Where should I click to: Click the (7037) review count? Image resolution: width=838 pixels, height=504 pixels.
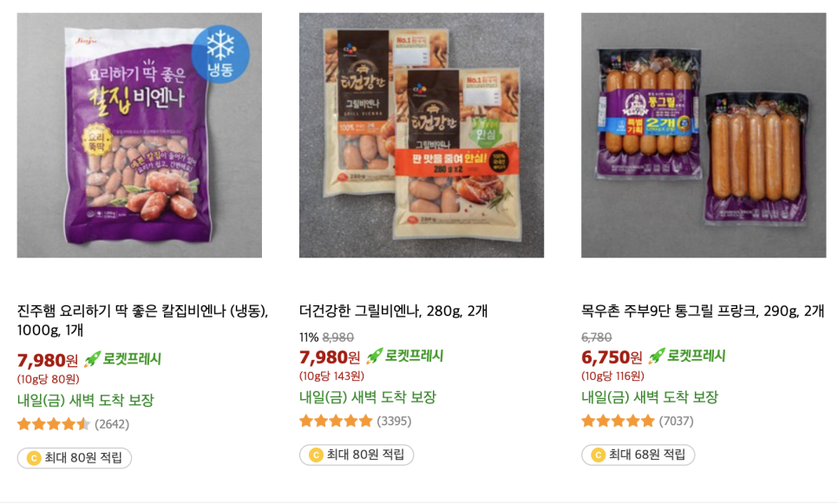coord(676,422)
